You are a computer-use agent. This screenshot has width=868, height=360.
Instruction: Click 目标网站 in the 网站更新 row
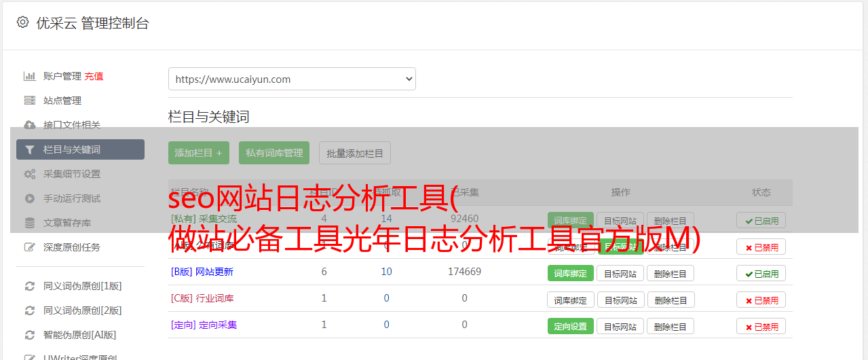(x=620, y=274)
